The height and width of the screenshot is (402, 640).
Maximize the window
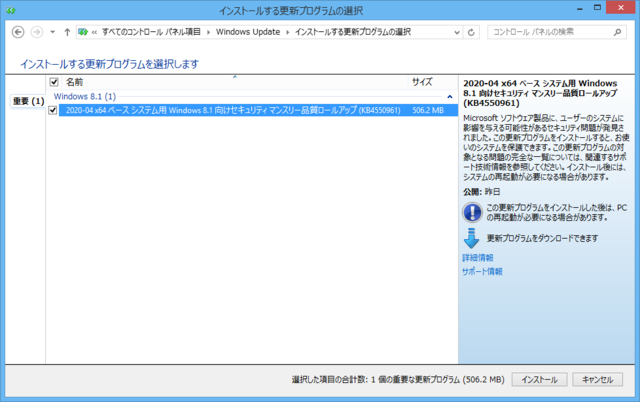pyautogui.click(x=597, y=8)
